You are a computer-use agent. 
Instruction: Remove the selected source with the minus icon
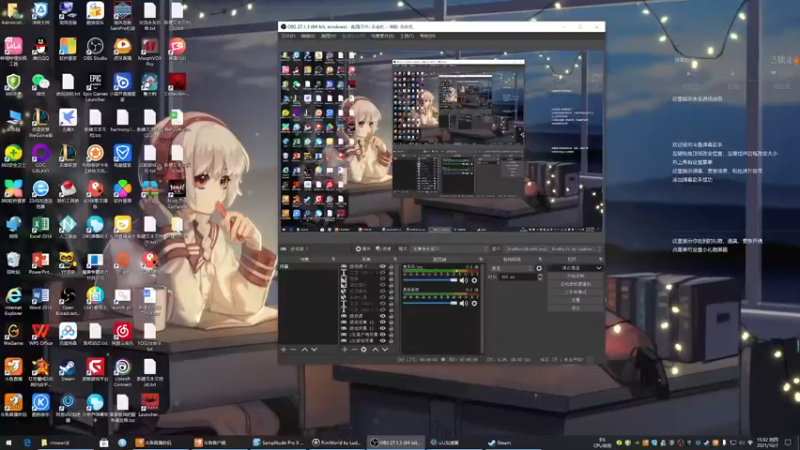click(x=354, y=349)
